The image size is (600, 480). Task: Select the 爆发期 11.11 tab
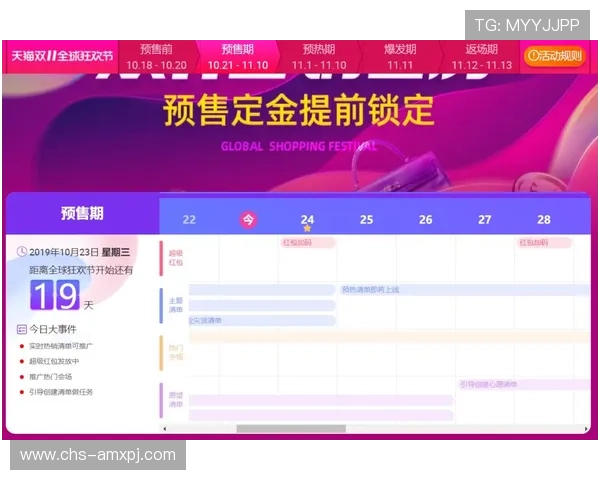click(400, 56)
